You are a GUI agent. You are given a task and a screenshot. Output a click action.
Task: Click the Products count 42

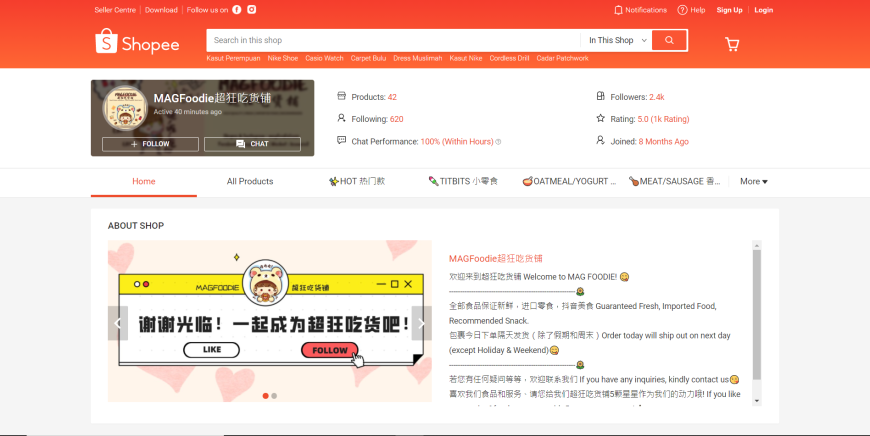[392, 97]
